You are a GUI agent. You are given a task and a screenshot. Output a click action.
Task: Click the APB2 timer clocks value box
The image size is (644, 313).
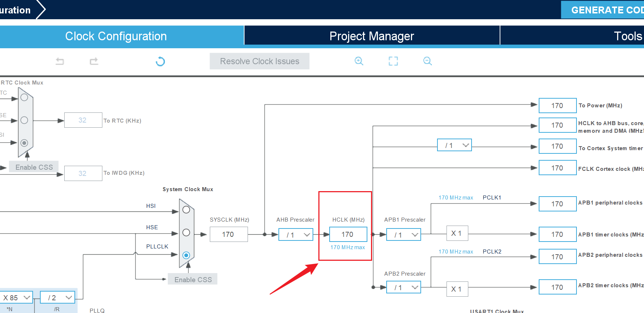click(558, 287)
